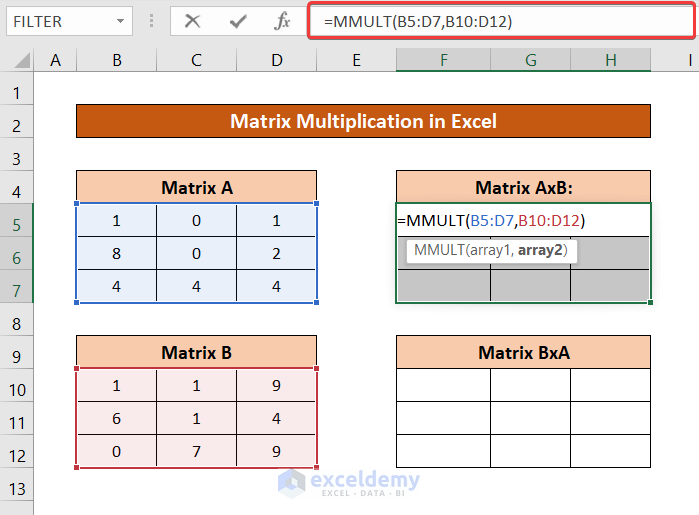Click cell B11 containing 6
The height and width of the screenshot is (515, 699).
click(x=116, y=418)
